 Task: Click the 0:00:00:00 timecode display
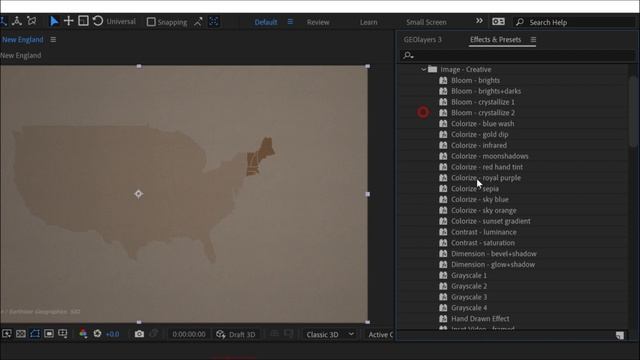pyautogui.click(x=189, y=334)
